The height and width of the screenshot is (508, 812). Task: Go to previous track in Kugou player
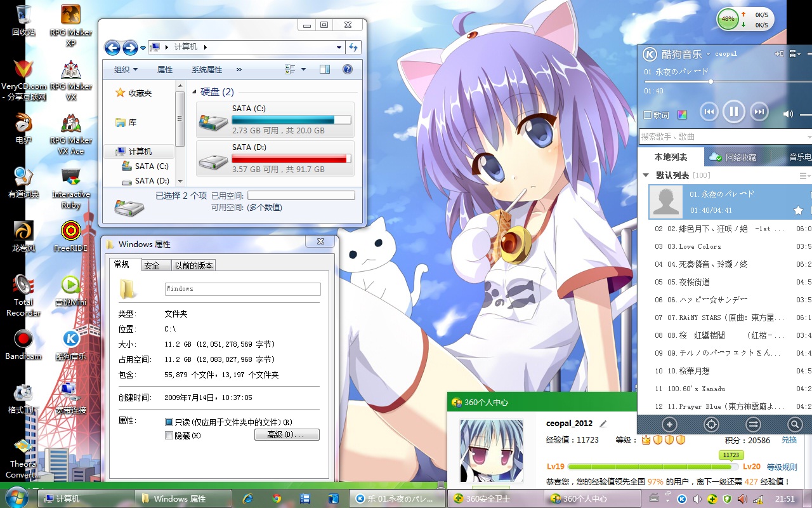tap(709, 112)
